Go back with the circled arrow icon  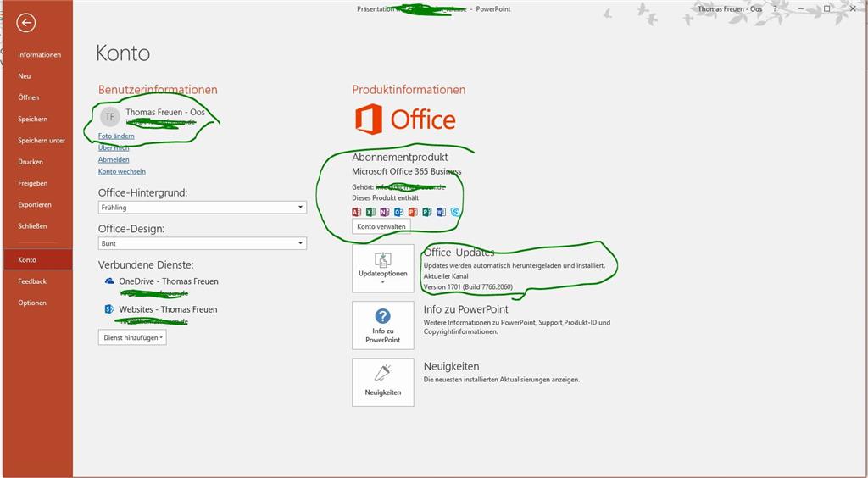pos(26,23)
